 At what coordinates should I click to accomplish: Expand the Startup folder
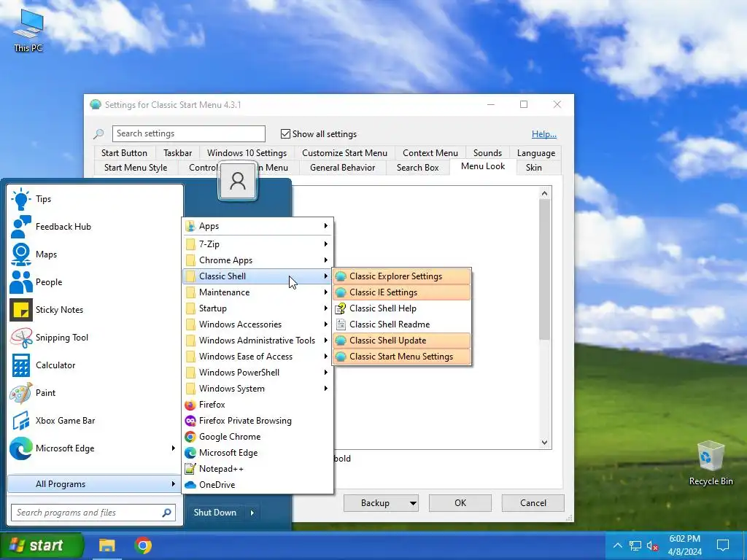click(258, 308)
